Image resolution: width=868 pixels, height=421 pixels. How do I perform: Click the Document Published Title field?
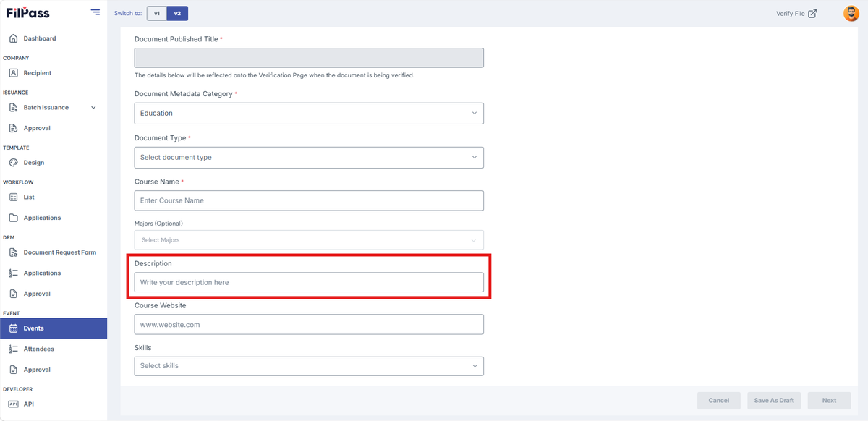click(309, 58)
